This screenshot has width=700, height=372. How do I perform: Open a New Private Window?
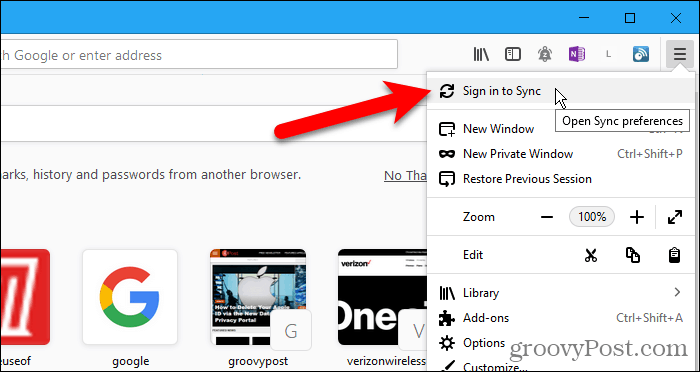click(561, 154)
